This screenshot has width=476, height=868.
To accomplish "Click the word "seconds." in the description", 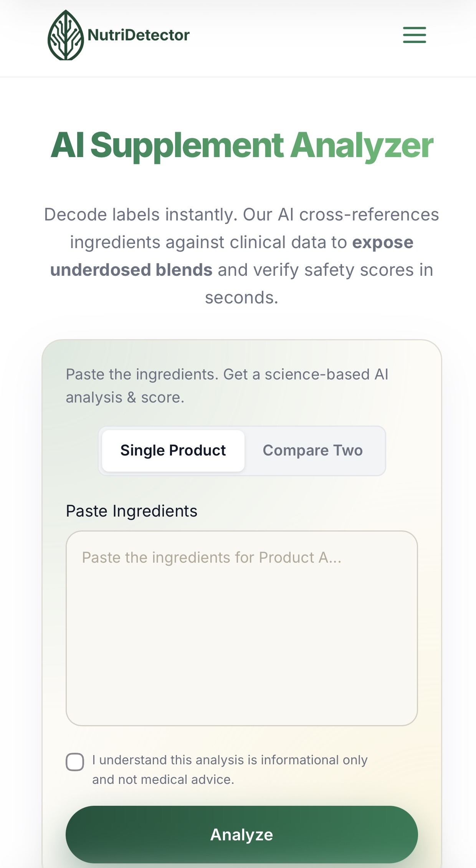I will 241,298.
